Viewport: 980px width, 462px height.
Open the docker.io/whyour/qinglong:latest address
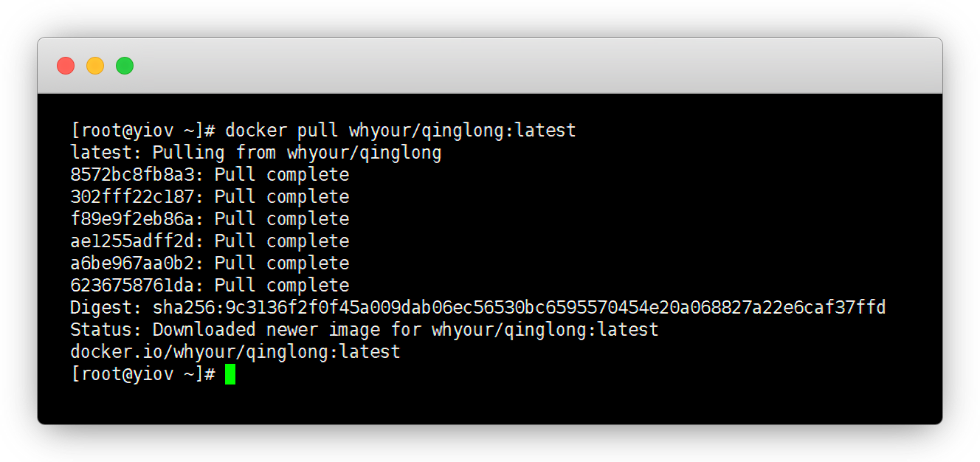(235, 352)
